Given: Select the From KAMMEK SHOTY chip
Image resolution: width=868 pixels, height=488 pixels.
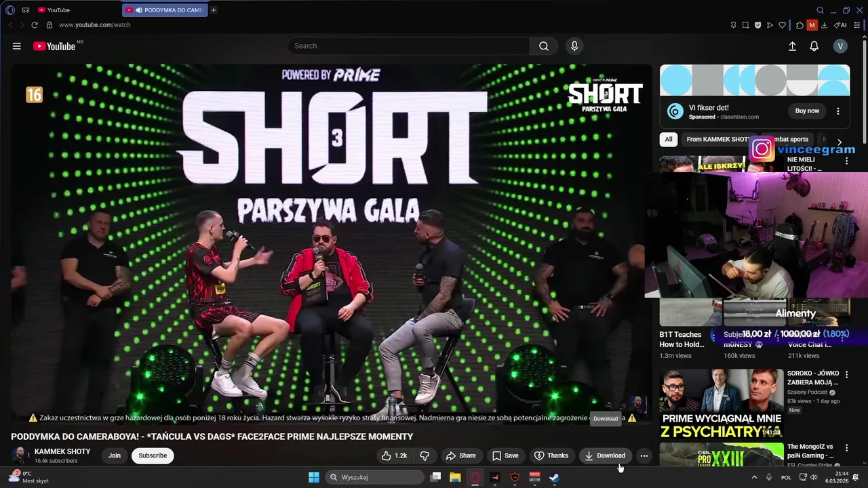Looking at the screenshot, I should coord(717,140).
